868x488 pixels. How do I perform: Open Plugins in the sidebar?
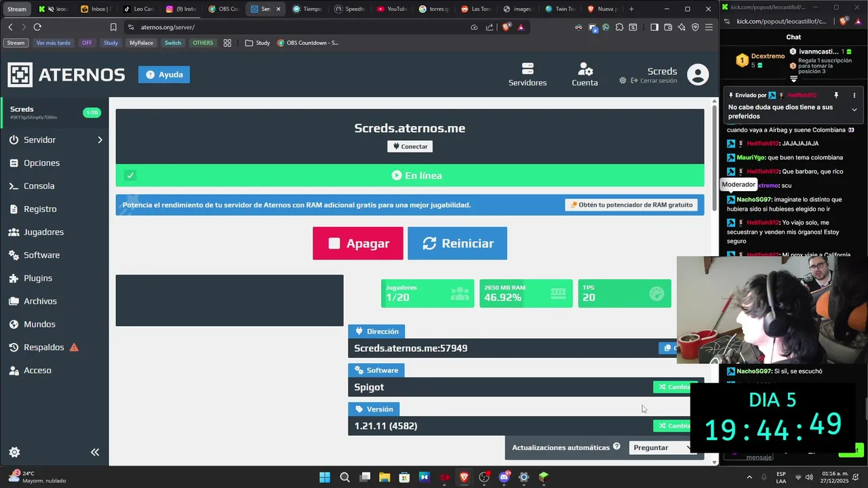click(54, 278)
